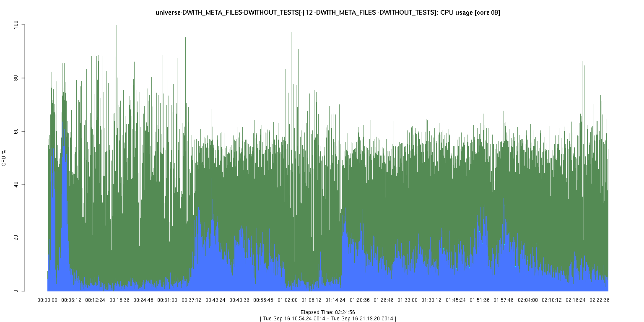Image resolution: width=644 pixels, height=322 pixels.
Task: Click the 01:39:12 time label
Action: tap(431, 300)
